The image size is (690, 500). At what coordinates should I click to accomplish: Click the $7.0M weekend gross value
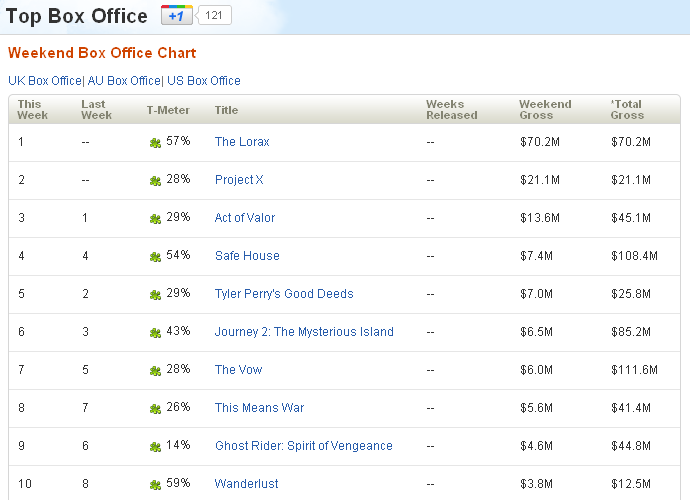536,294
